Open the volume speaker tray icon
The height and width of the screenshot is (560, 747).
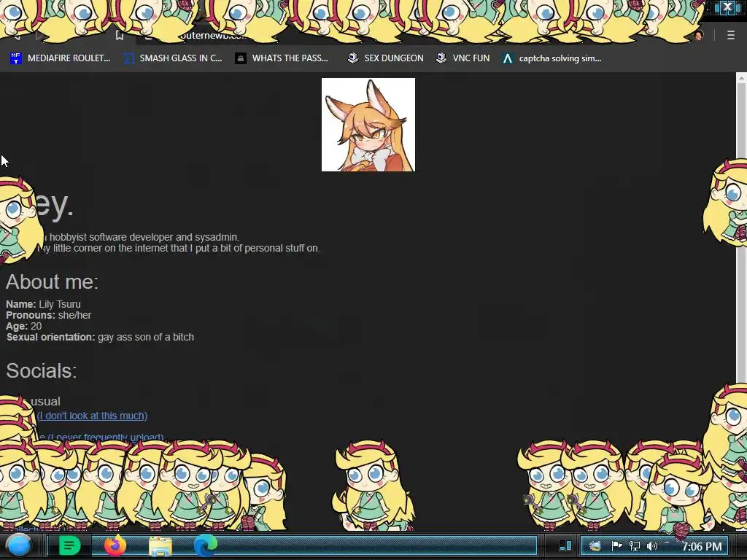pos(652,546)
